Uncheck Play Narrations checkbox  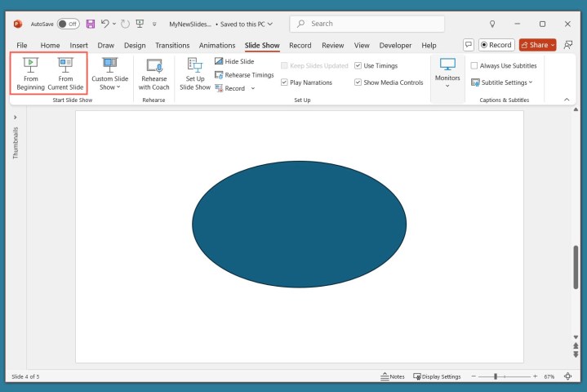284,82
